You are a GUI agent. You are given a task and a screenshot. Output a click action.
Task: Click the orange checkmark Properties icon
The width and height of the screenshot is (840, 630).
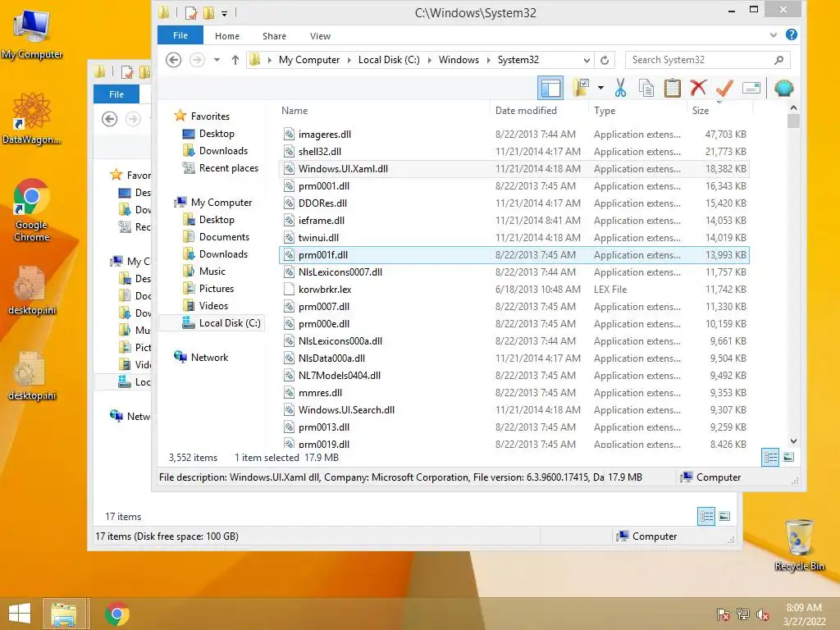click(724, 88)
